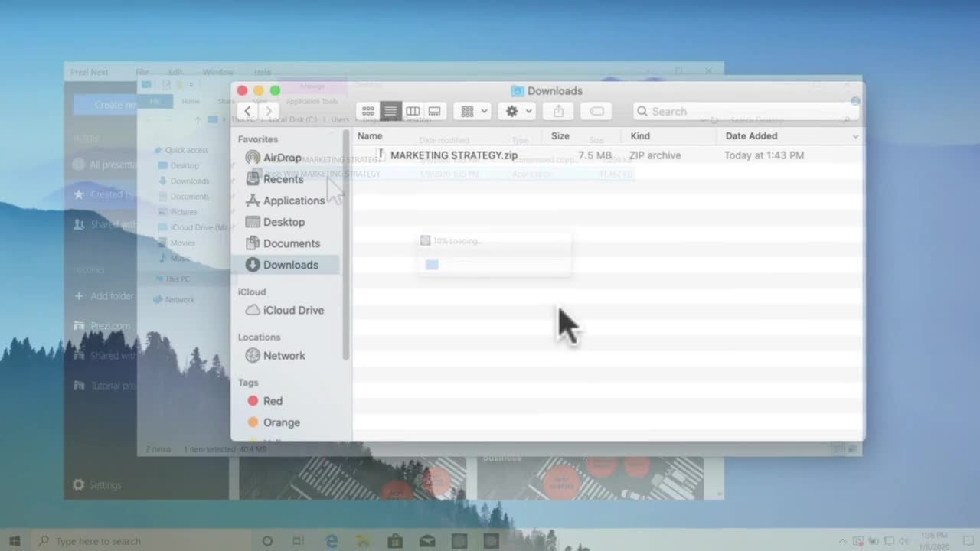Image resolution: width=980 pixels, height=551 pixels.
Task: Open iCloud Drive in Finder sidebar
Action: click(284, 310)
